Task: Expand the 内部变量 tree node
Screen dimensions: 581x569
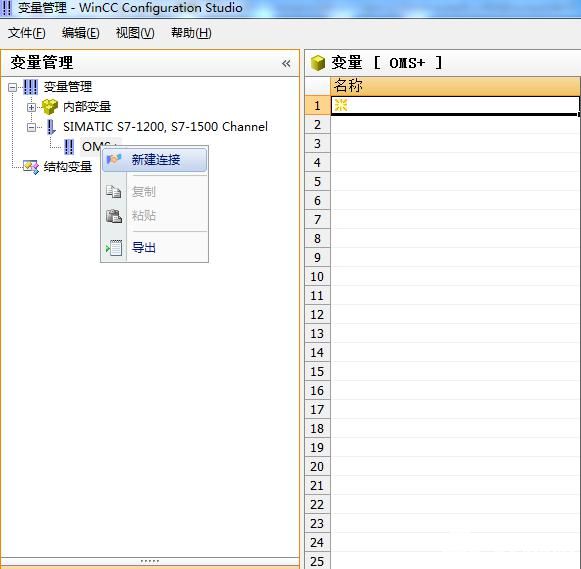Action: tap(31, 107)
